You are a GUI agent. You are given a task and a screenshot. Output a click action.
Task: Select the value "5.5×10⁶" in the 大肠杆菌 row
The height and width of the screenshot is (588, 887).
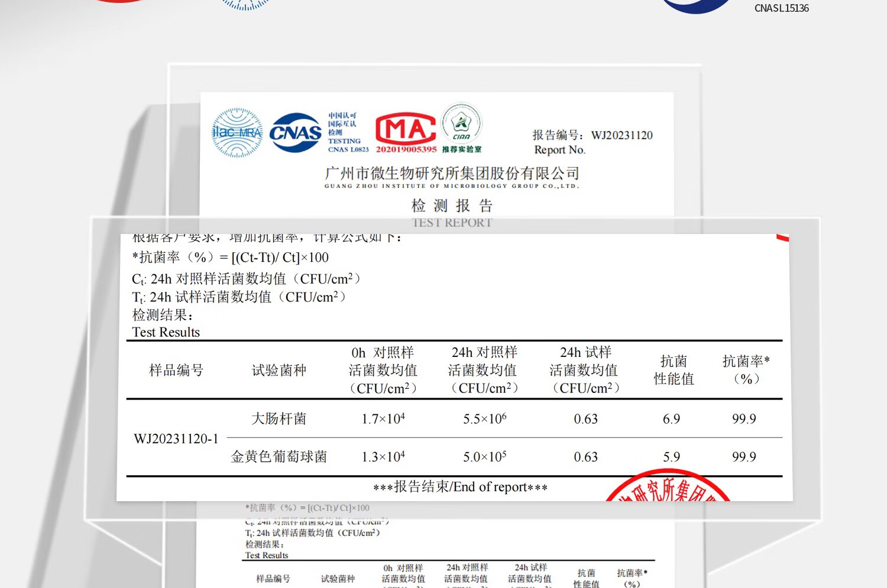(x=484, y=419)
